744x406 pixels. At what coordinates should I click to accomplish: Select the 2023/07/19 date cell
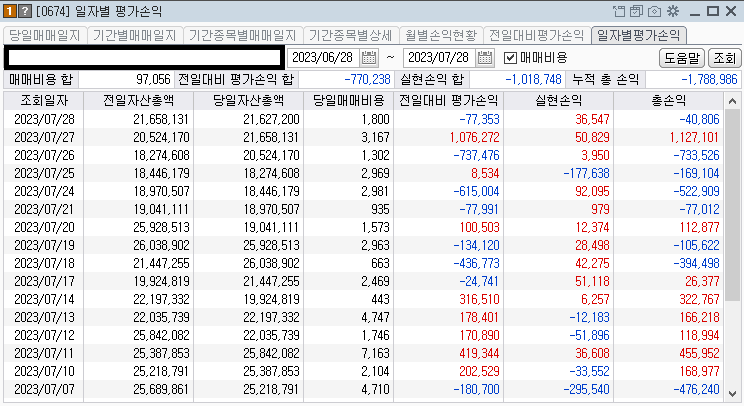44,245
